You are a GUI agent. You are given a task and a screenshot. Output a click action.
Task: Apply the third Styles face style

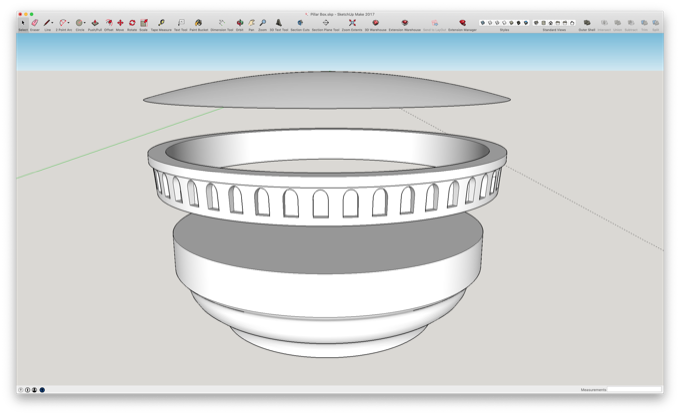[x=497, y=23]
